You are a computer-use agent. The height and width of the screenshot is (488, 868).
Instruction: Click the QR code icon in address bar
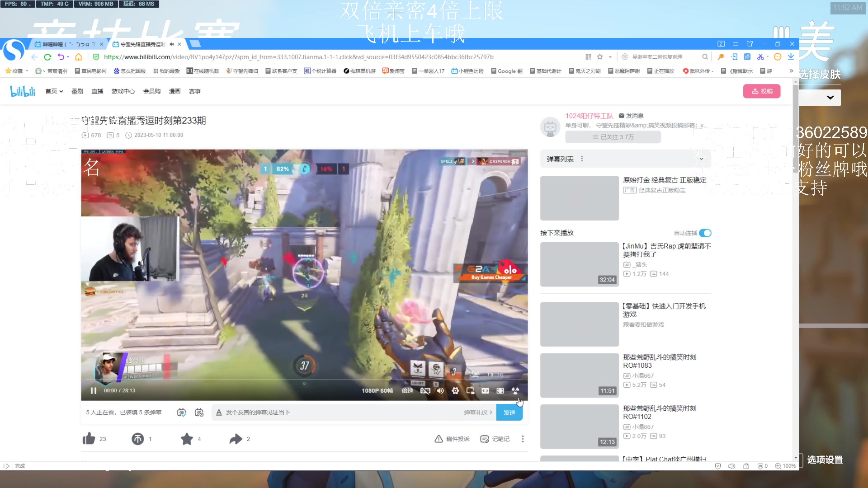pos(588,57)
